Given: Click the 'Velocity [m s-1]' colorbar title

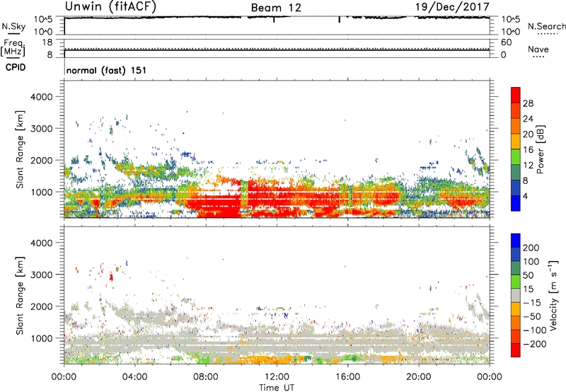Looking at the screenshot, I should click(553, 295).
